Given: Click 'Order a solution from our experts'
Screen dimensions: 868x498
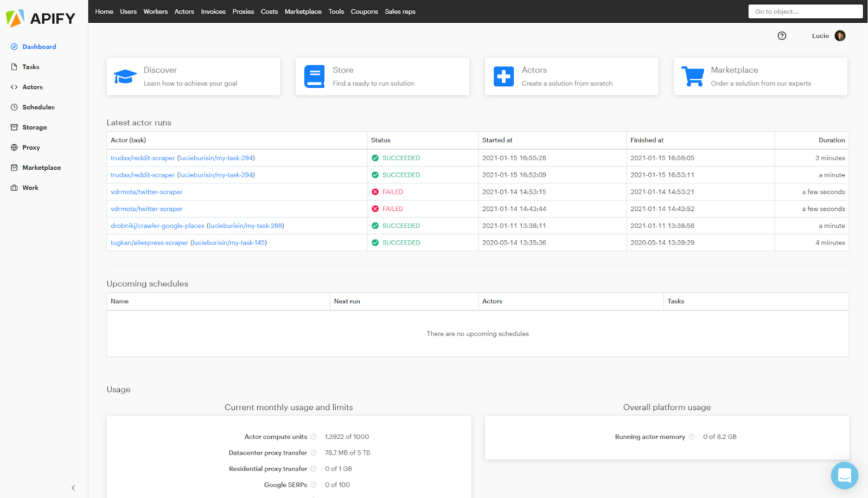Looking at the screenshot, I should click(x=761, y=84).
